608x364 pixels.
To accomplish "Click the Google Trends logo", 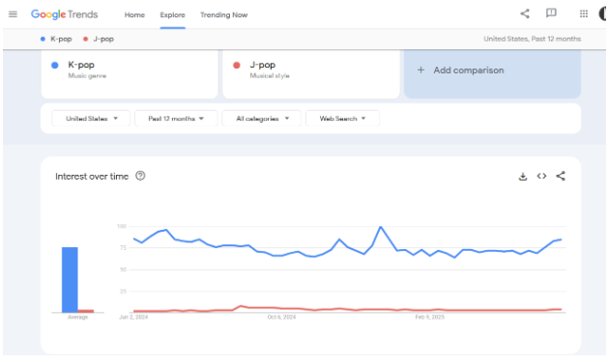I will [65, 14].
